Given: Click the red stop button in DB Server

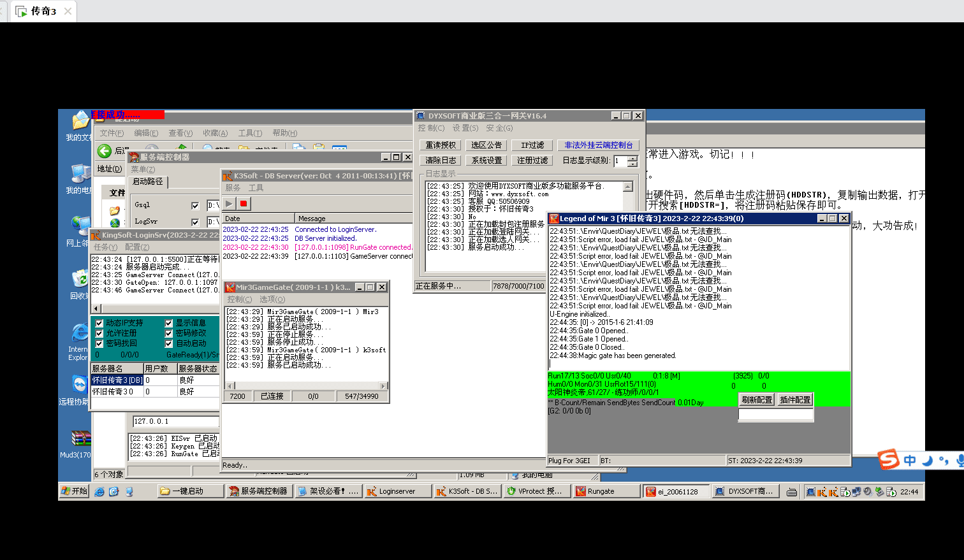Looking at the screenshot, I should coord(244,204).
